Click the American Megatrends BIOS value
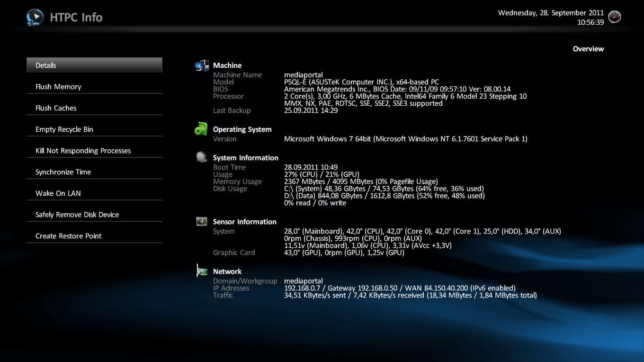 click(x=397, y=89)
